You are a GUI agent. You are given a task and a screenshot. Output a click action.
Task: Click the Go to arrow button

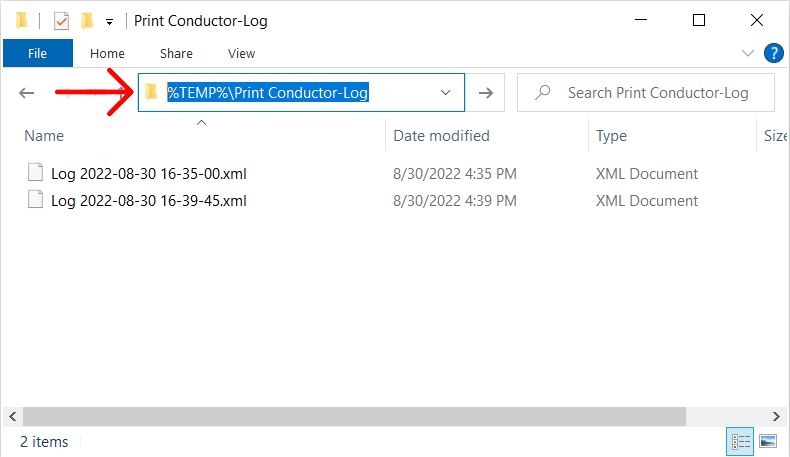(486, 93)
